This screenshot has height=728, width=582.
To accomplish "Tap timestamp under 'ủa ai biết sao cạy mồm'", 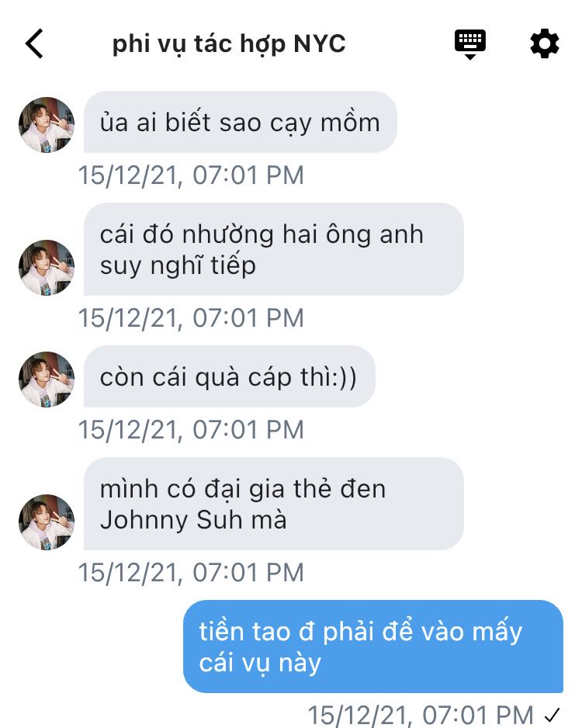I will (191, 175).
